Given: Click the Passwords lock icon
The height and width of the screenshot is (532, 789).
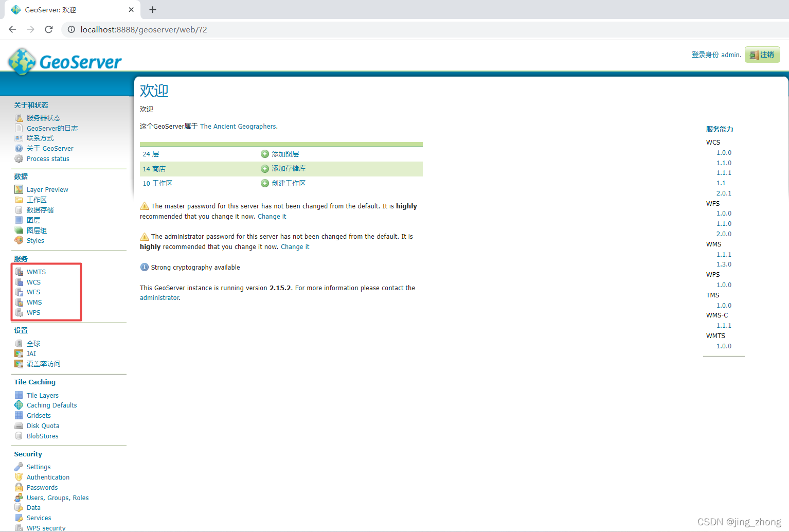Looking at the screenshot, I should click(x=19, y=487).
